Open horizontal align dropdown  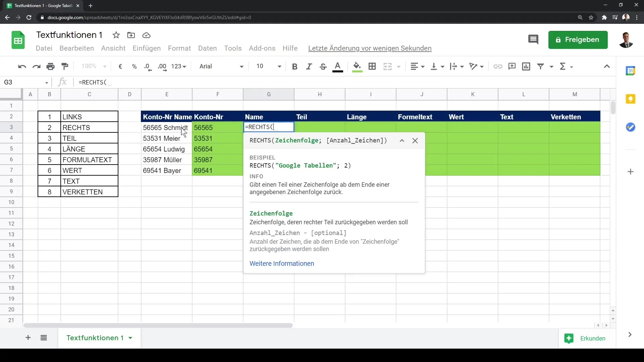tap(418, 66)
